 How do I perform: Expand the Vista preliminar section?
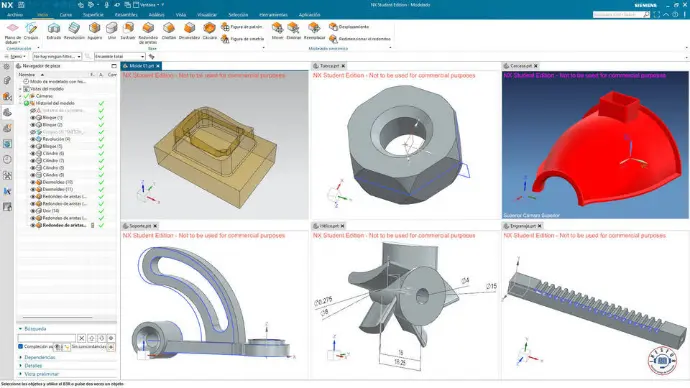click(x=21, y=374)
